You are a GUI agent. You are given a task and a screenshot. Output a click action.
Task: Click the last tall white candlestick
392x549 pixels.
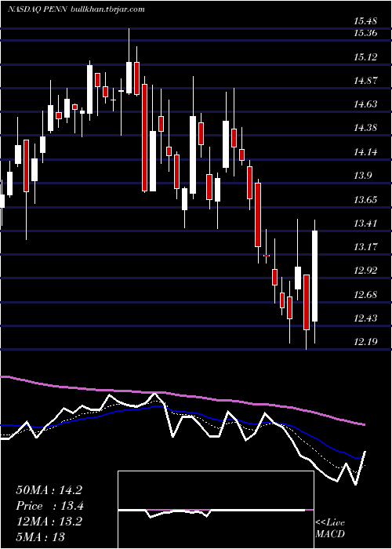(314, 276)
